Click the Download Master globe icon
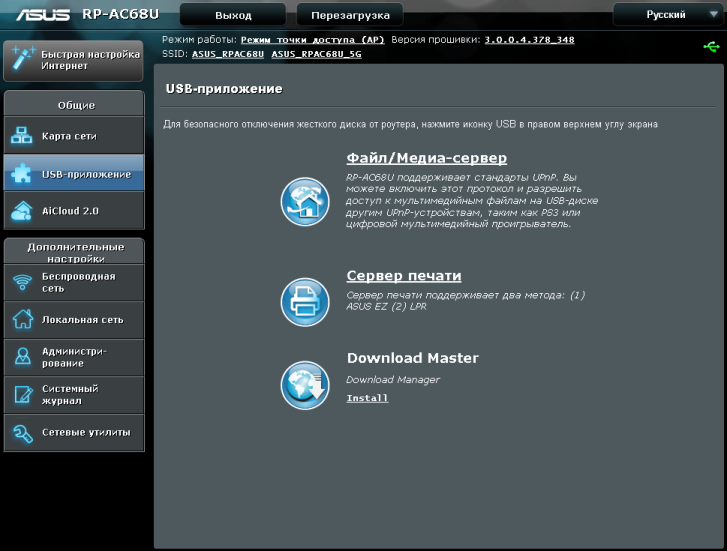 pos(305,385)
